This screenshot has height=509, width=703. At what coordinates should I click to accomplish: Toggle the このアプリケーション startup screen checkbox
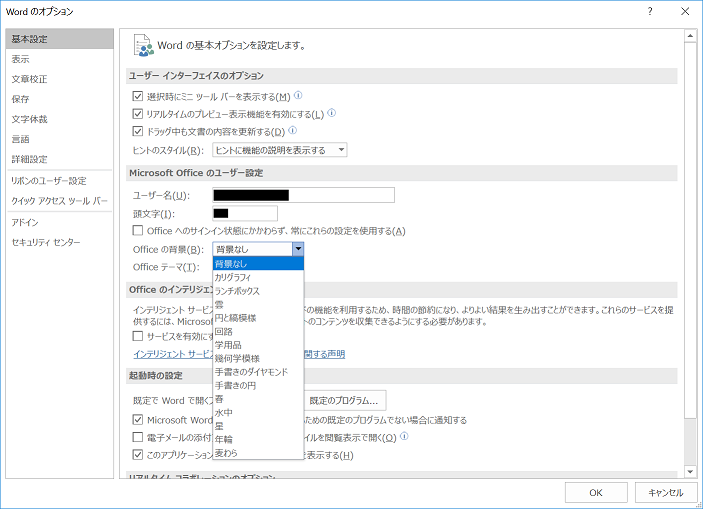point(138,455)
